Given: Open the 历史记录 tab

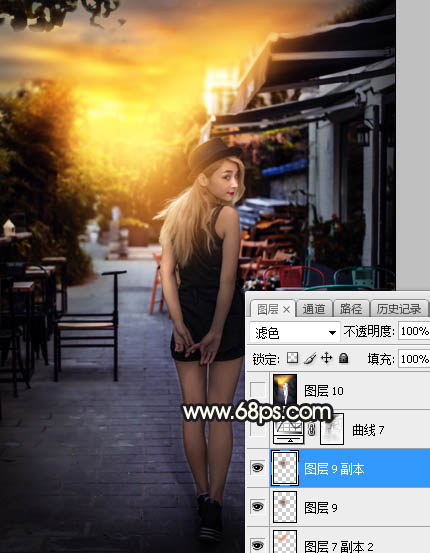Looking at the screenshot, I should (x=399, y=309).
